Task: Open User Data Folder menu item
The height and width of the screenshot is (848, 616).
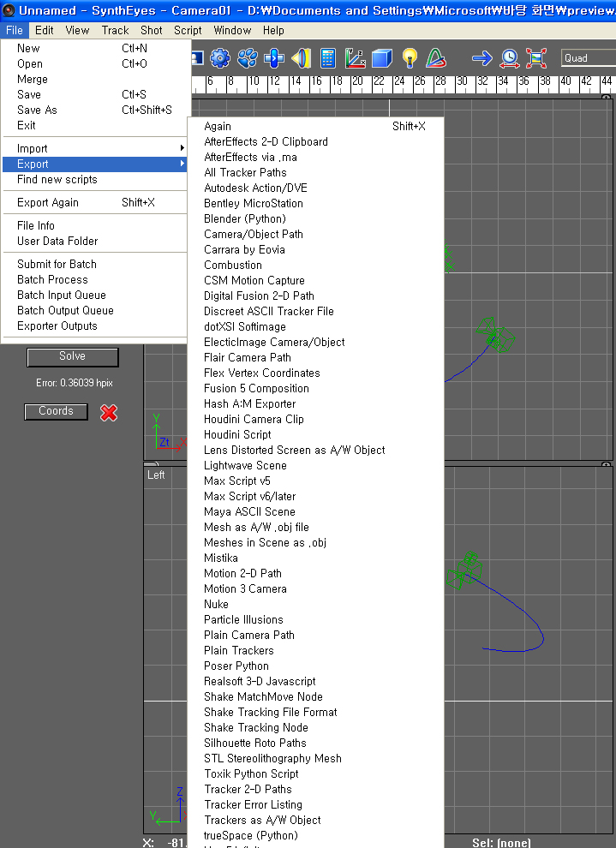Action: [x=94, y=241]
